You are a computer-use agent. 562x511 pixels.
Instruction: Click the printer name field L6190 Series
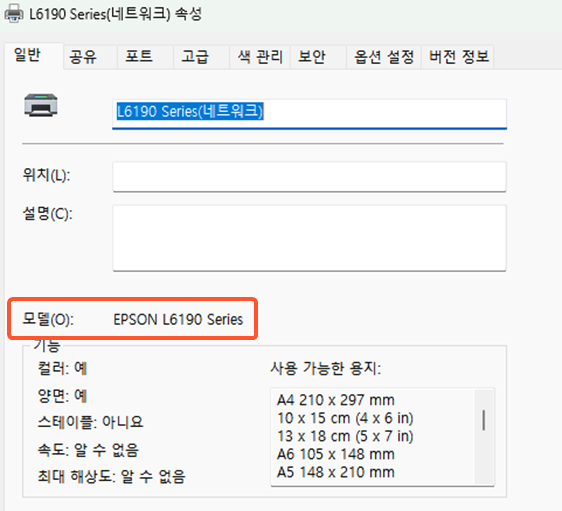point(309,114)
